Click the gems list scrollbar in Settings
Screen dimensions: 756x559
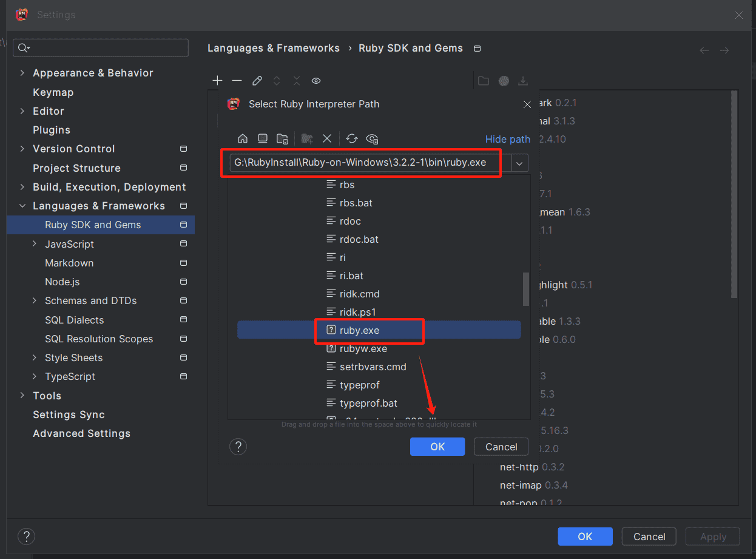click(x=734, y=194)
